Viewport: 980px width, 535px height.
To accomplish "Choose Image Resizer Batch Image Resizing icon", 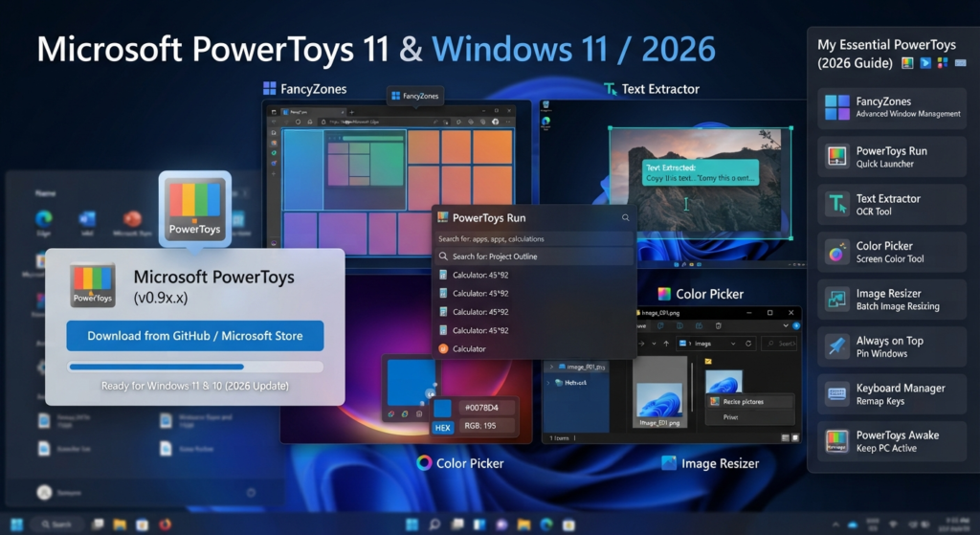I will (836, 300).
